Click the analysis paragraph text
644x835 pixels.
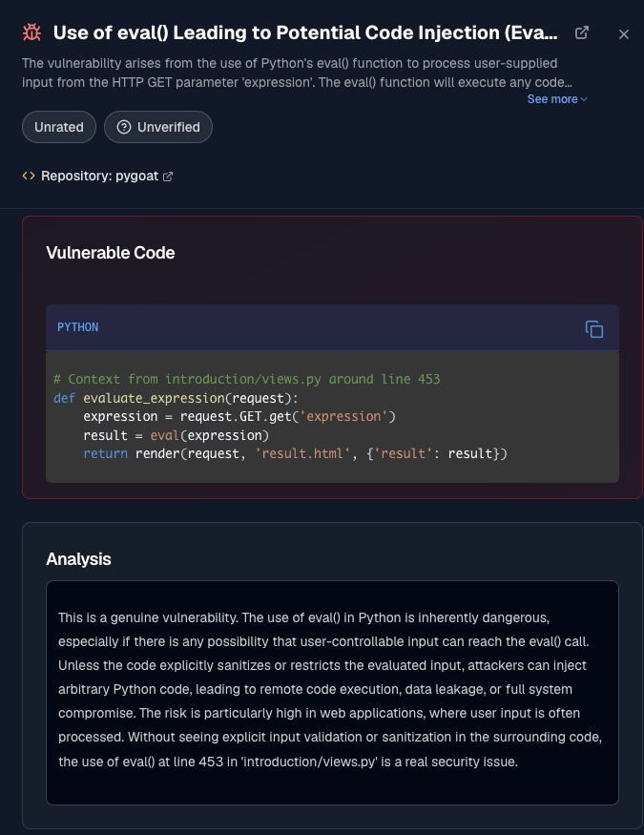(x=330, y=690)
